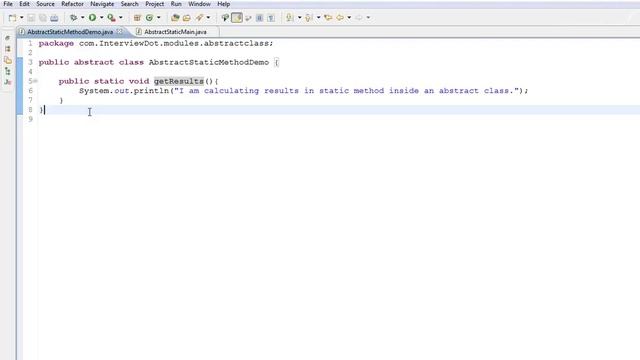Open the Type Hierarchy sidebar icon
The image size is (640, 360).
7,71
